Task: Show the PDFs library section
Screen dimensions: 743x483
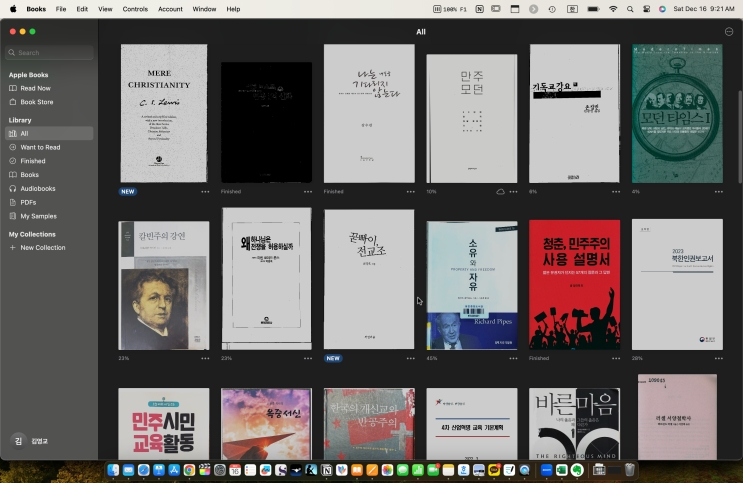Action: click(x=28, y=202)
